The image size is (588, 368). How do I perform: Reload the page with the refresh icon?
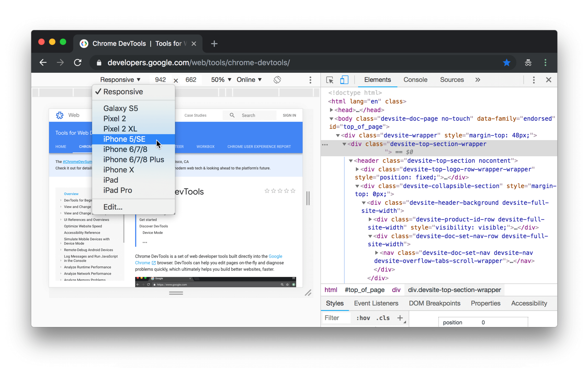78,63
